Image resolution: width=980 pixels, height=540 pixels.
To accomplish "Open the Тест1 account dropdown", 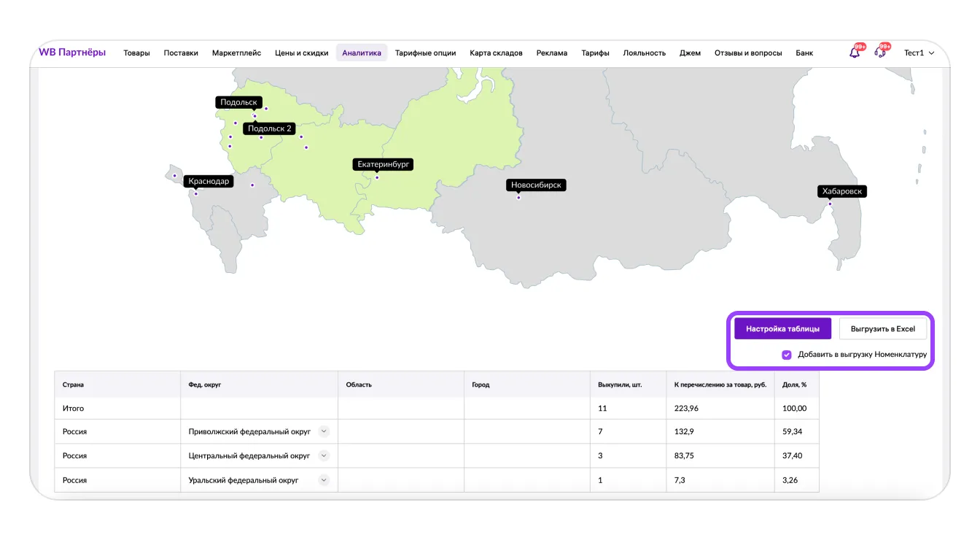I will (x=919, y=53).
